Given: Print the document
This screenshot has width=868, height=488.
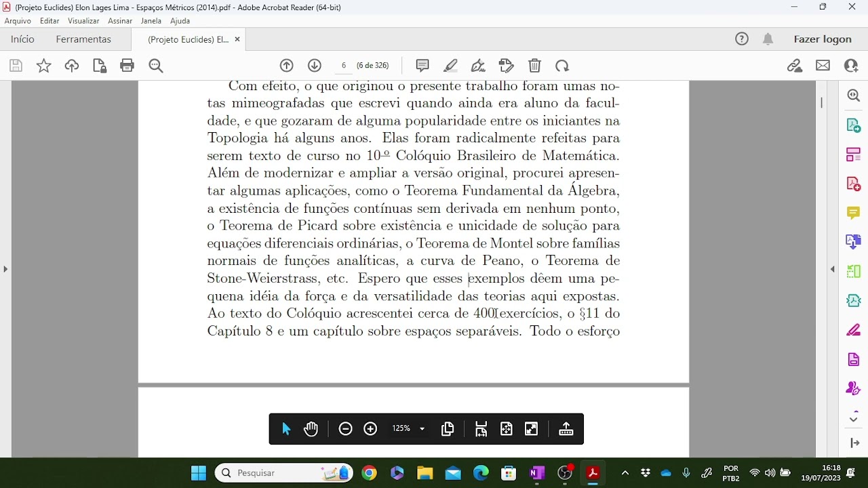Looking at the screenshot, I should pos(127,66).
